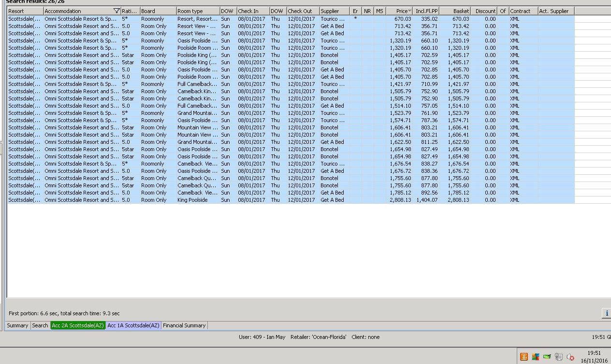
Task: Sort by the Check In column header
Action: [253, 11]
